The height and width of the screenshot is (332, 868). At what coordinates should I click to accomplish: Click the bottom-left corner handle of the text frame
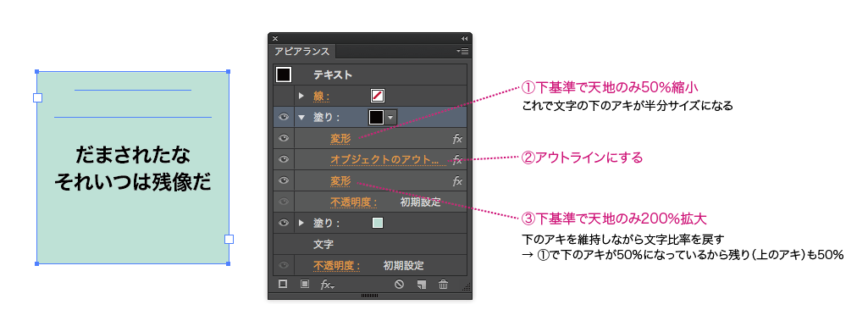(37, 264)
